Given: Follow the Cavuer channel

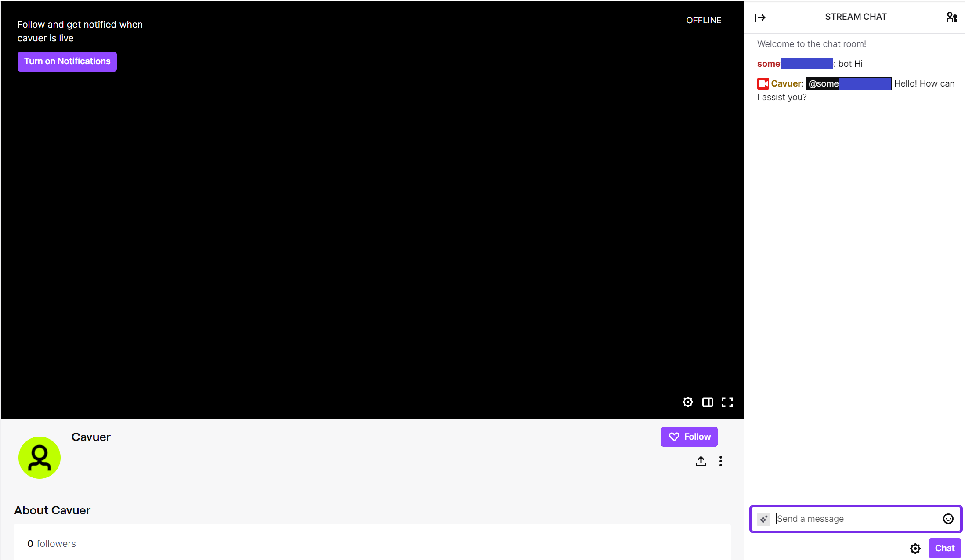Looking at the screenshot, I should [689, 437].
